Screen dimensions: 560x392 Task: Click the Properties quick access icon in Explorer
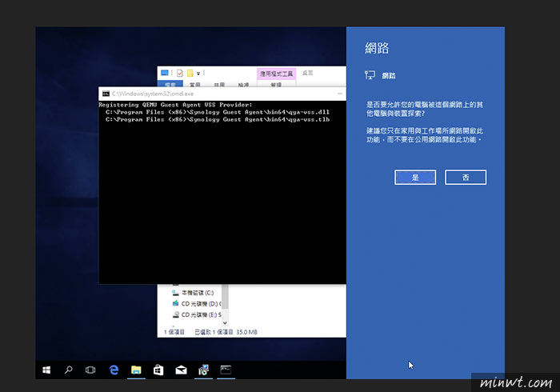click(180, 73)
